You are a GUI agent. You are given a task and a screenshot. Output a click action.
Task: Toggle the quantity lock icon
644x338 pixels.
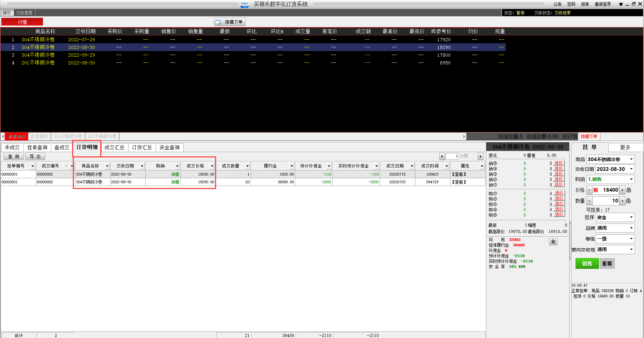click(x=629, y=201)
